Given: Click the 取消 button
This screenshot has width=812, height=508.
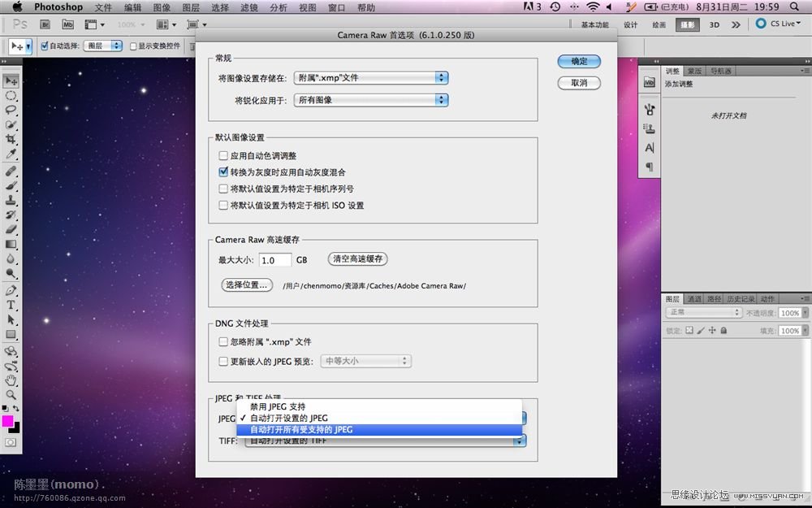Looking at the screenshot, I should pyautogui.click(x=579, y=83).
